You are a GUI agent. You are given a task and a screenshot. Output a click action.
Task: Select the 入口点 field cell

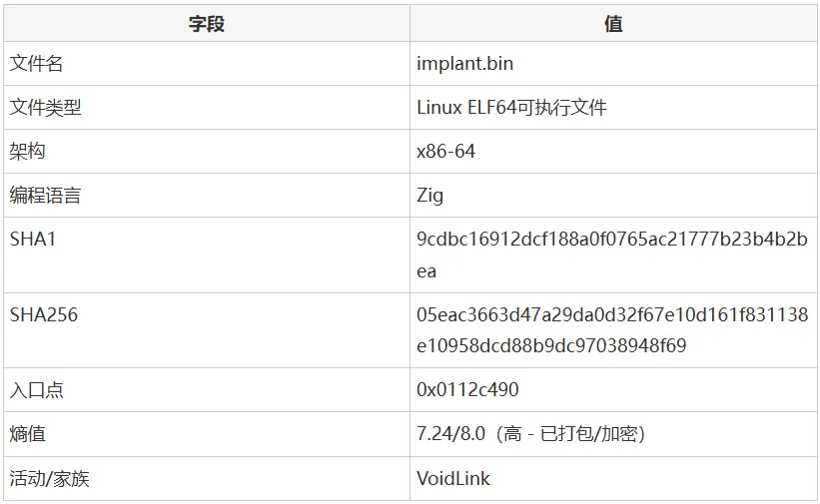tap(207, 389)
